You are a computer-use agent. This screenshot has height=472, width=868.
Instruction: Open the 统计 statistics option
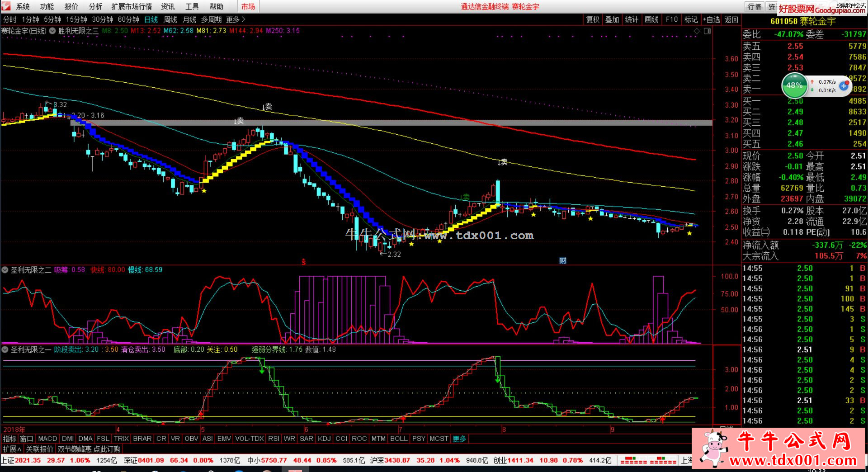point(632,19)
